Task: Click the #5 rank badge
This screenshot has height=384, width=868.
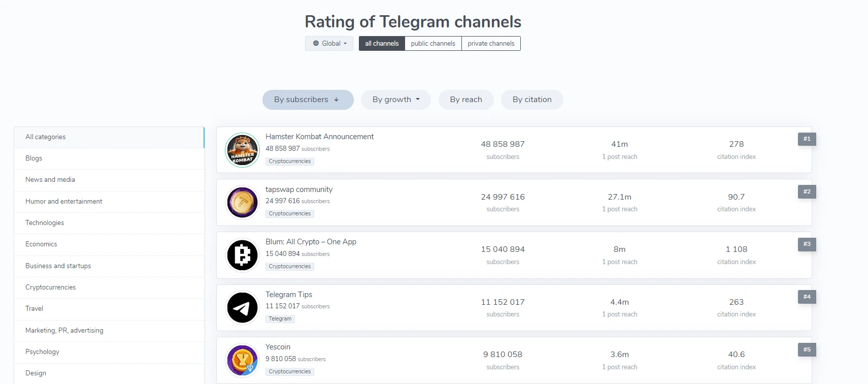Action: [x=807, y=349]
